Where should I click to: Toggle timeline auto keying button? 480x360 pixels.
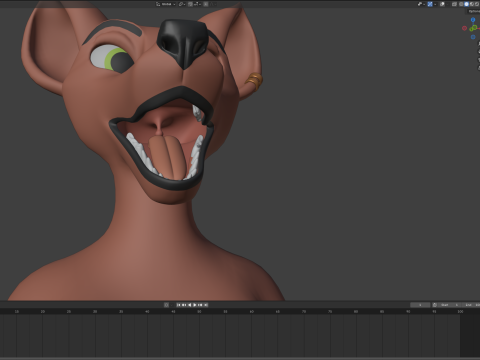click(166, 305)
